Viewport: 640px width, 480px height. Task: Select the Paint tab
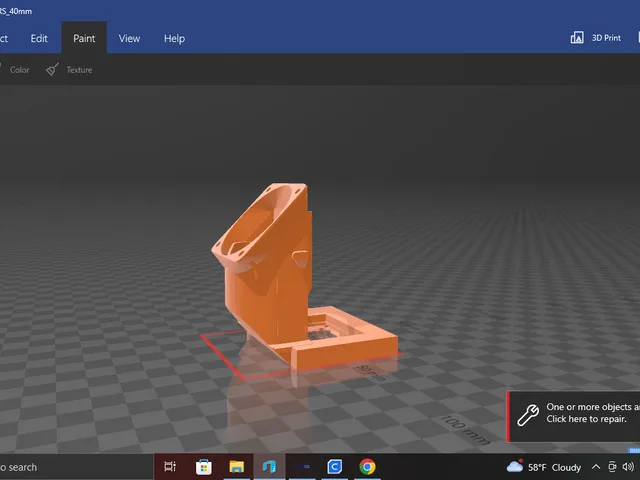84,38
